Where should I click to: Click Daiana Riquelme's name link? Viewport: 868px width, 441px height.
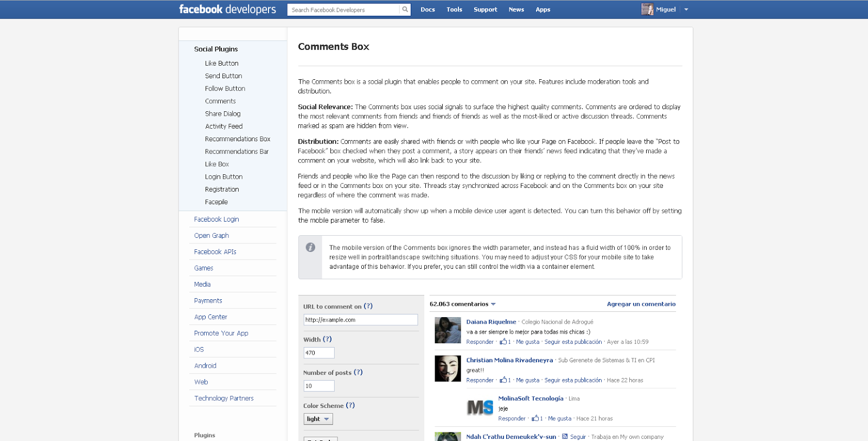tap(491, 322)
